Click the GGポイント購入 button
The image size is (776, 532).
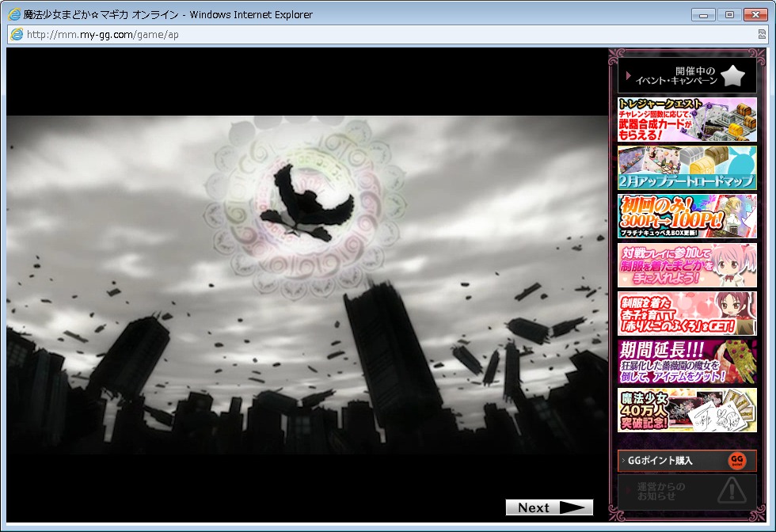pyautogui.click(x=687, y=461)
